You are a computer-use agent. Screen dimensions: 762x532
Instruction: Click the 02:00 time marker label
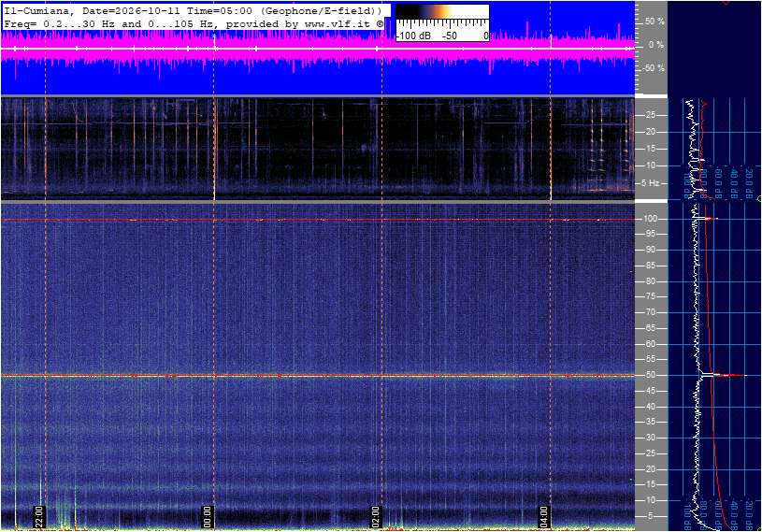click(375, 516)
